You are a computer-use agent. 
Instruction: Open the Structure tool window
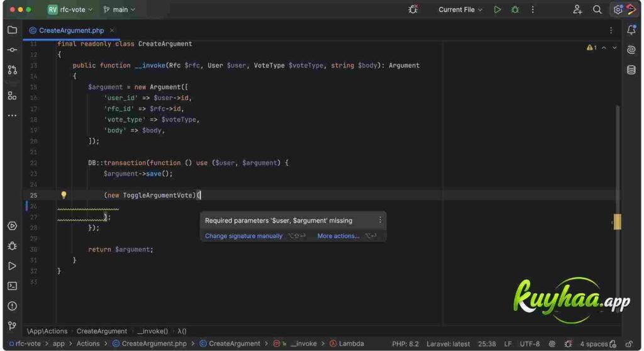pyautogui.click(x=13, y=96)
